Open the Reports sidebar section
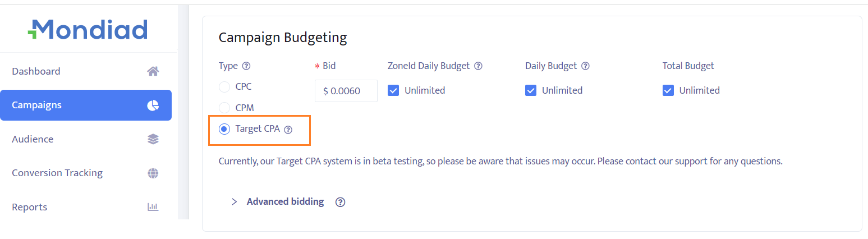 click(x=29, y=207)
